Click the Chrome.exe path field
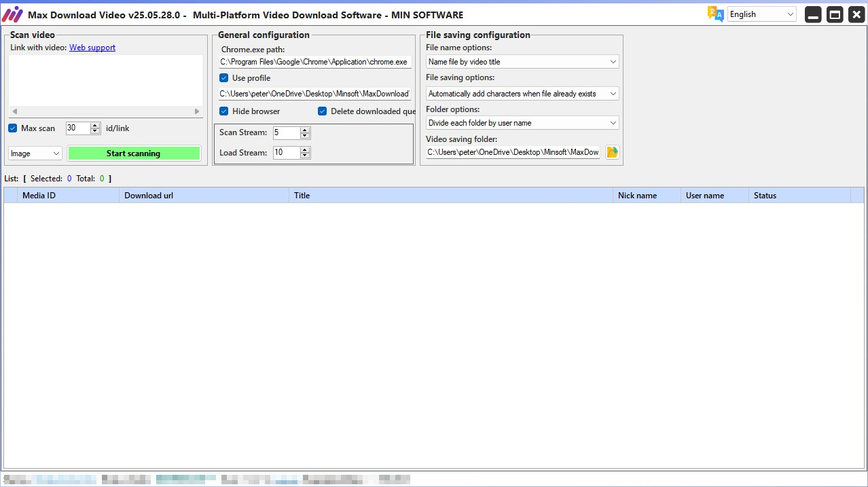Viewport: 868px width, 487px height. point(314,62)
